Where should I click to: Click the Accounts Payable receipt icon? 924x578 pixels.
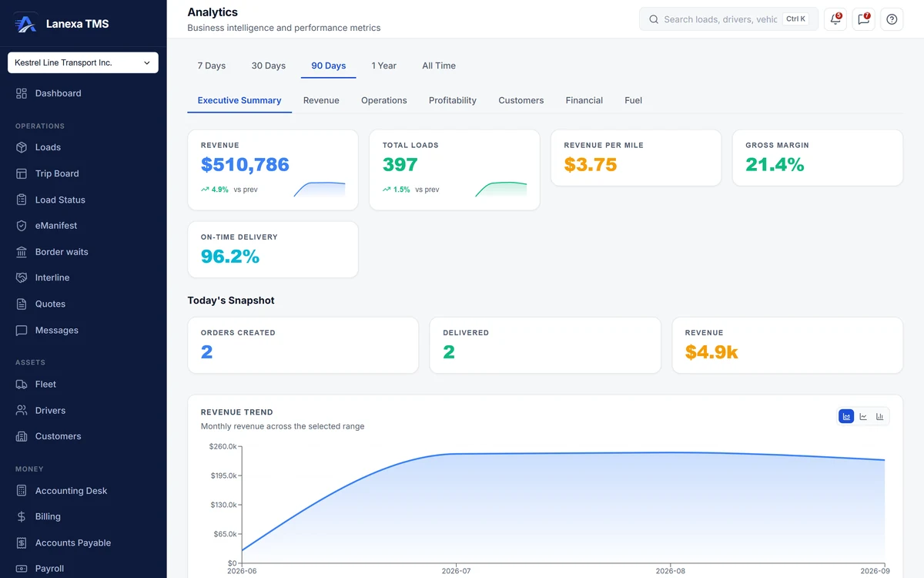pyautogui.click(x=22, y=543)
